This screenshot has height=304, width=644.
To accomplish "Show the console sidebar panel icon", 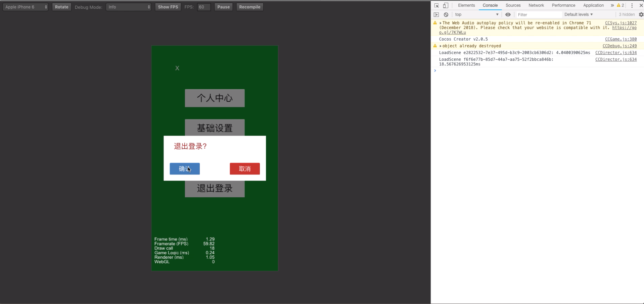I will 436,14.
